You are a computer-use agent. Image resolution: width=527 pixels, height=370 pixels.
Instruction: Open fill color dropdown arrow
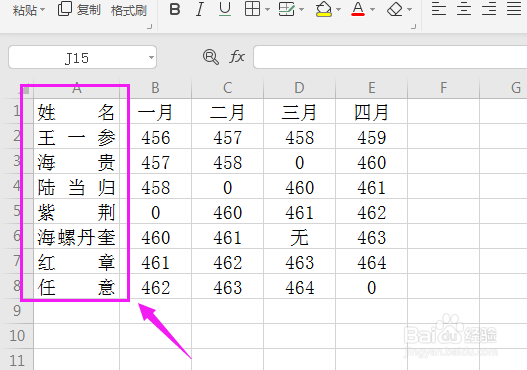click(338, 9)
